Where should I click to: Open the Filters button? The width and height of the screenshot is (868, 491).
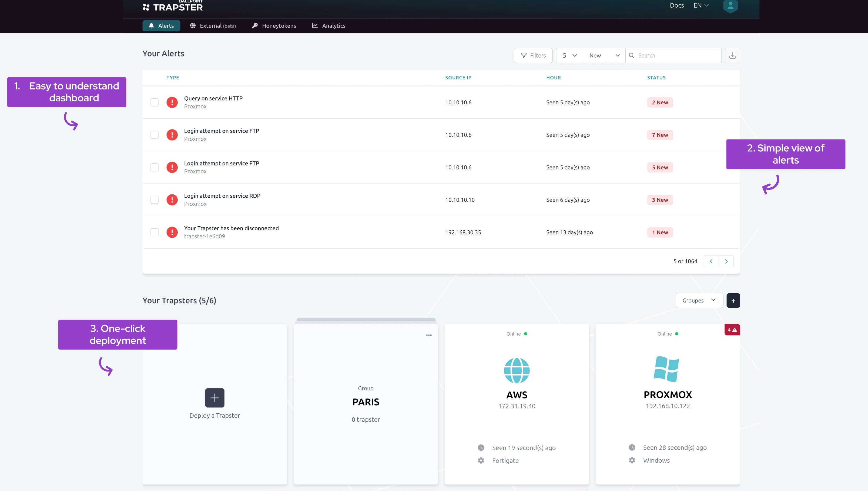(533, 56)
